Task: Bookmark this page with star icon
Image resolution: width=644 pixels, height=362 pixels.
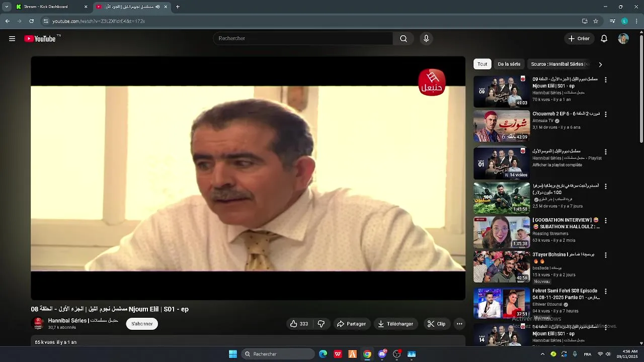Action: point(596,21)
